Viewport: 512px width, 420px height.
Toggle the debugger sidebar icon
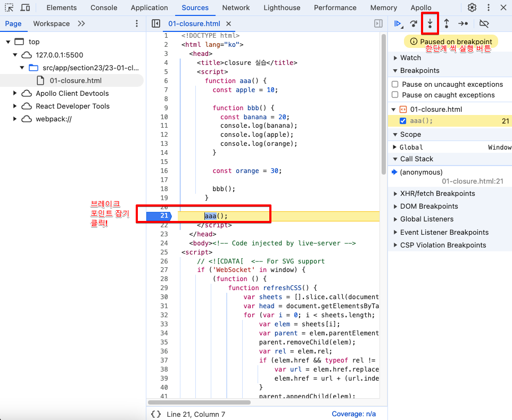pyautogui.click(x=378, y=23)
